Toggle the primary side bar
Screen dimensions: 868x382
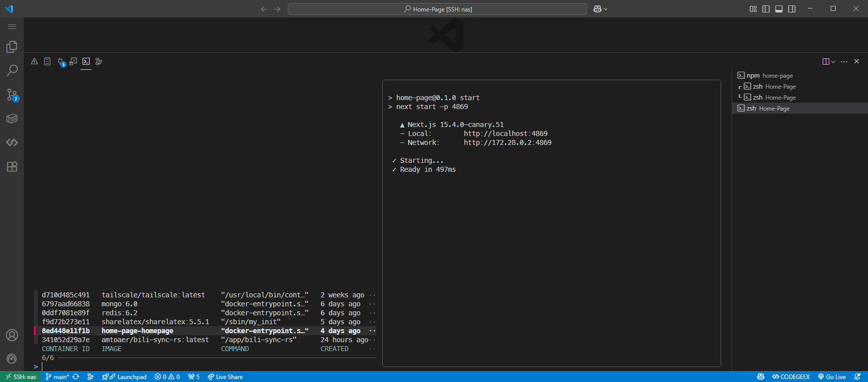(x=766, y=9)
